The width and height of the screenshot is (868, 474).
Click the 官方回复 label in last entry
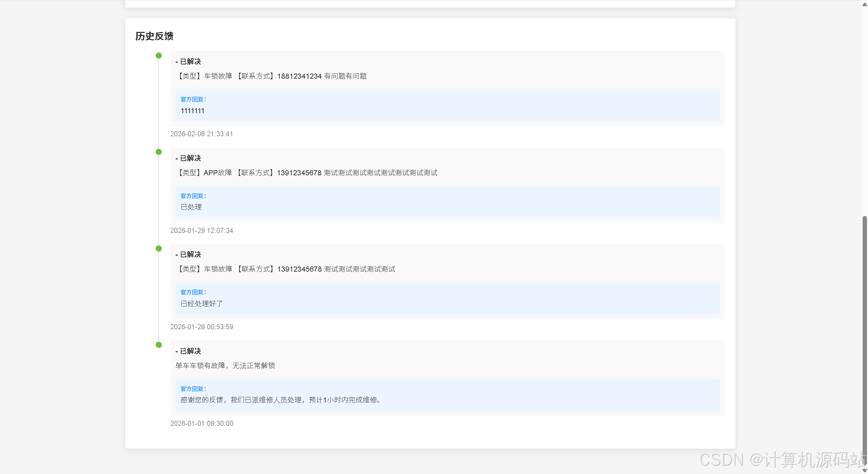click(x=193, y=389)
